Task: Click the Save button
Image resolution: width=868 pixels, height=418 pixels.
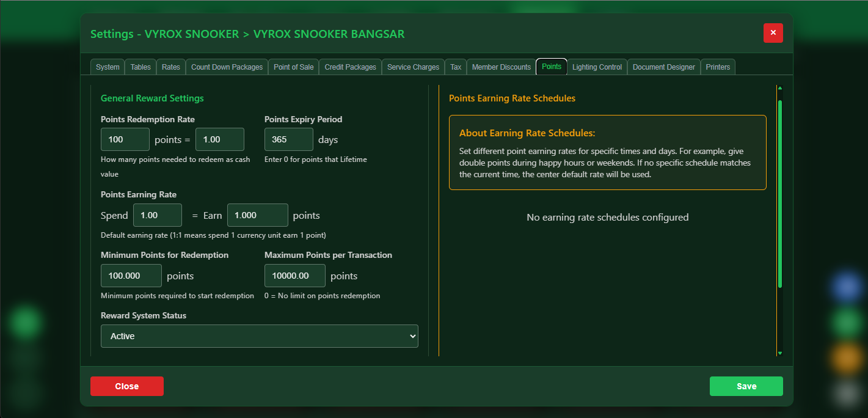Action: pyautogui.click(x=746, y=386)
